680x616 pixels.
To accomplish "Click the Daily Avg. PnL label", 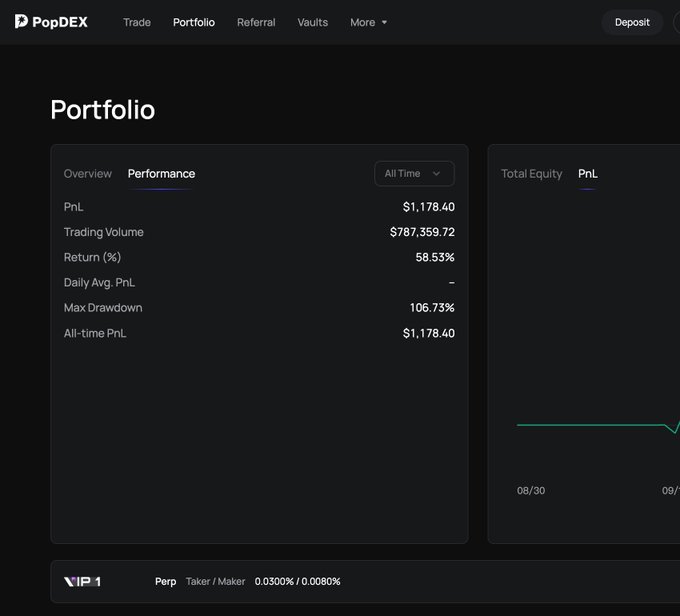I will (99, 282).
